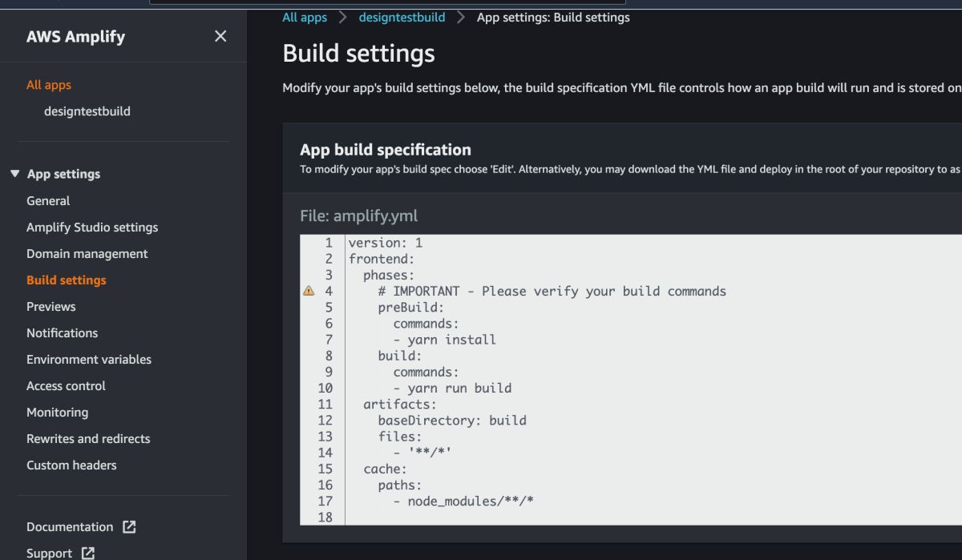Close the AWS Amplify sidebar with X
Viewport: 962px width, 560px height.
click(x=220, y=36)
